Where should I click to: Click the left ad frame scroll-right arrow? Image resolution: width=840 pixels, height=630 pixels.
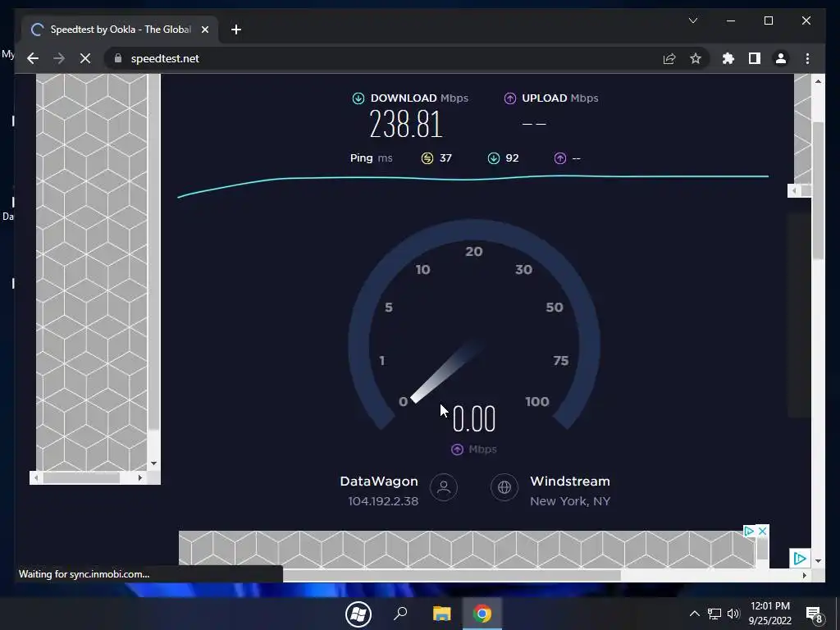click(x=140, y=477)
